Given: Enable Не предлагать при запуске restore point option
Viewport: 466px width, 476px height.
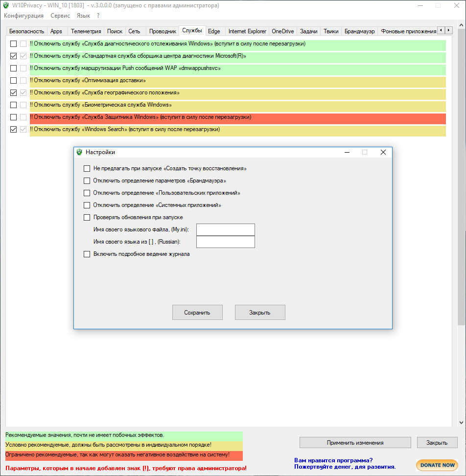Looking at the screenshot, I should [x=87, y=168].
